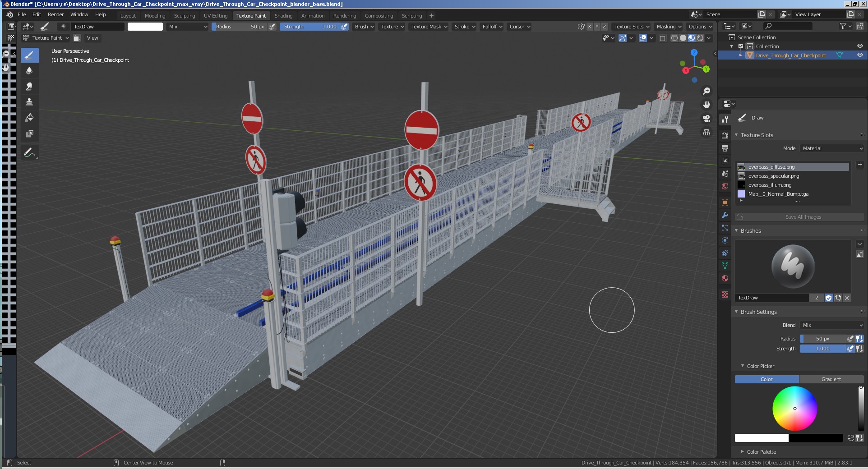
Task: Open the Mode Material dropdown
Action: [832, 148]
